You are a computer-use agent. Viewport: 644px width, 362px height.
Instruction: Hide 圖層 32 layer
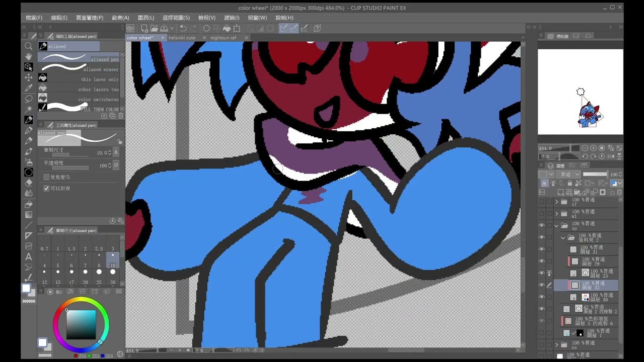(x=542, y=285)
